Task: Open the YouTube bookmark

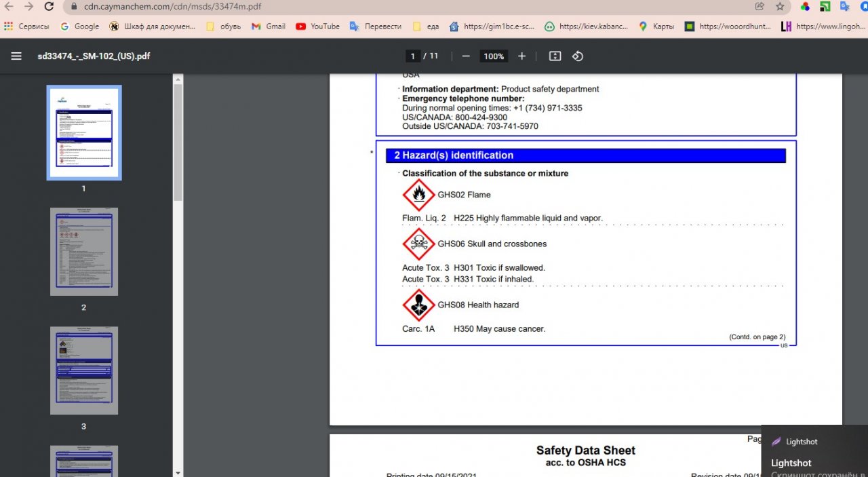Action: click(x=317, y=26)
